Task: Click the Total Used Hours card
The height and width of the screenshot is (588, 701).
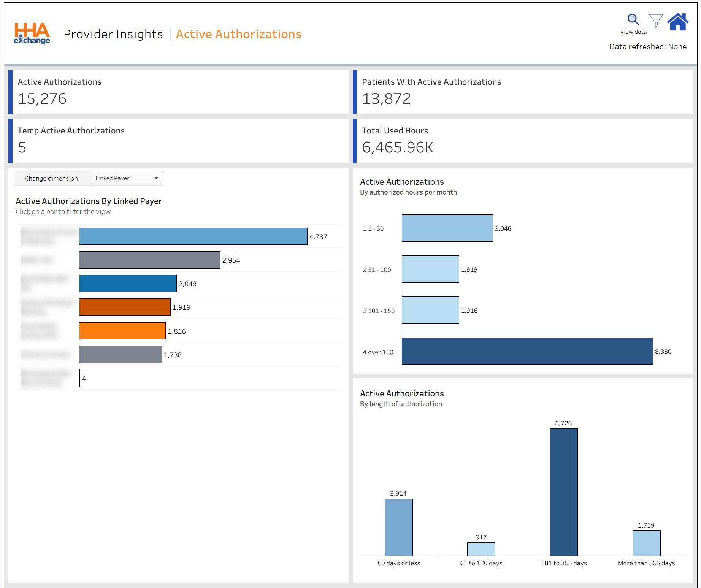Action: coord(523,141)
